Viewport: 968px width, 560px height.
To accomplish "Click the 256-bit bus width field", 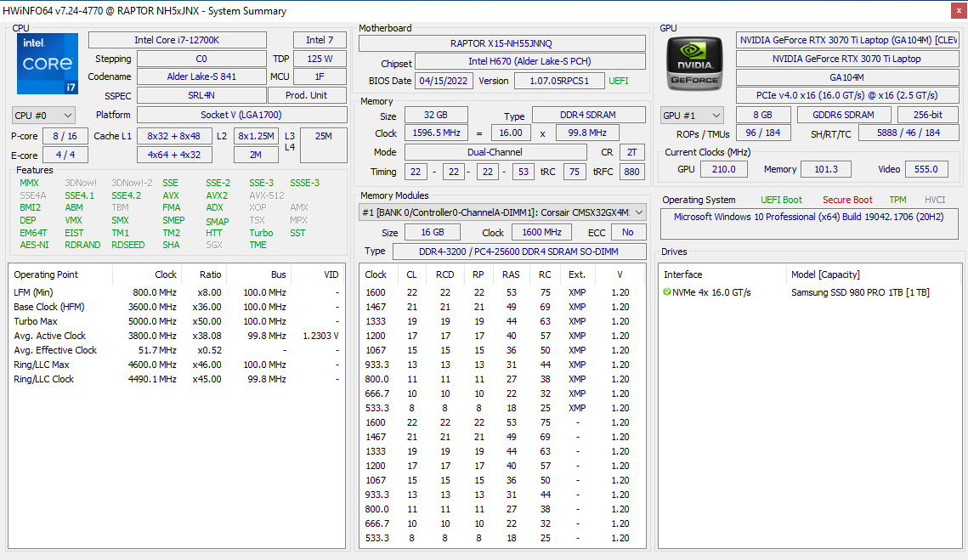I will click(x=928, y=115).
